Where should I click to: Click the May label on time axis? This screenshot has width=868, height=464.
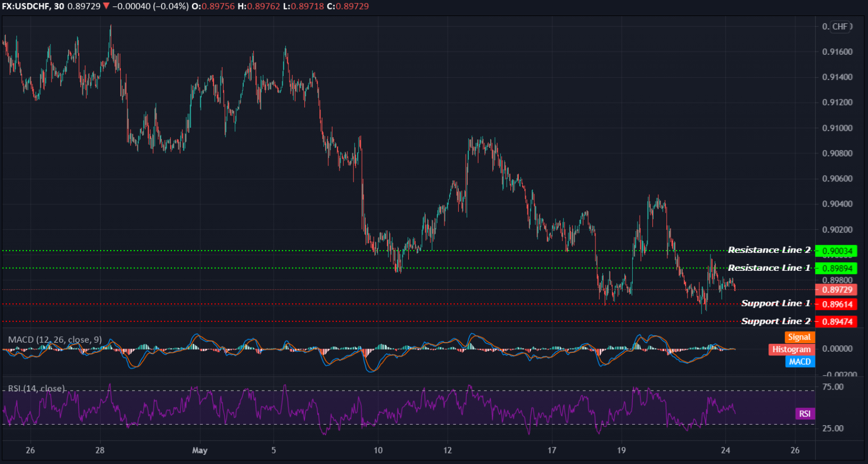coord(200,451)
